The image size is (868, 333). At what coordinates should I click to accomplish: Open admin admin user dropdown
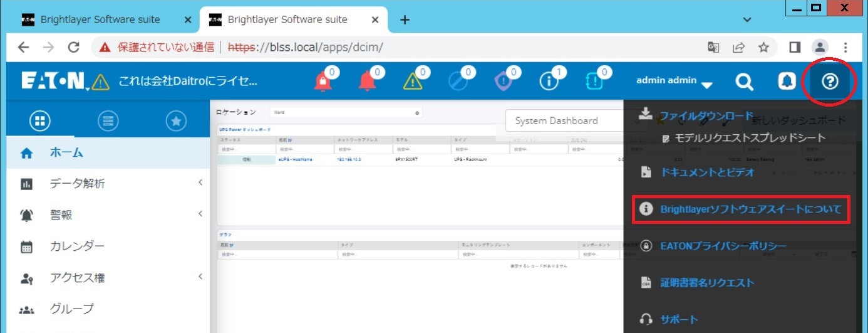click(x=674, y=82)
